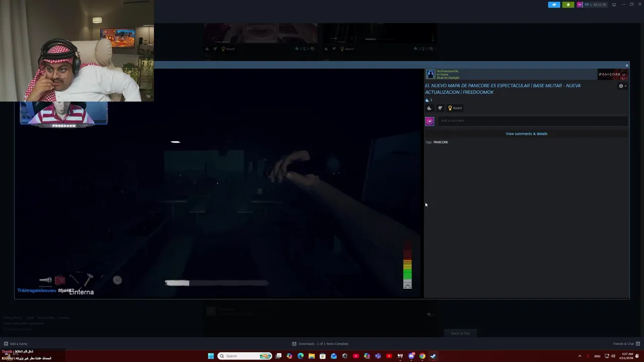Click Add a Game
This screenshot has height=362, width=644.
click(16, 344)
